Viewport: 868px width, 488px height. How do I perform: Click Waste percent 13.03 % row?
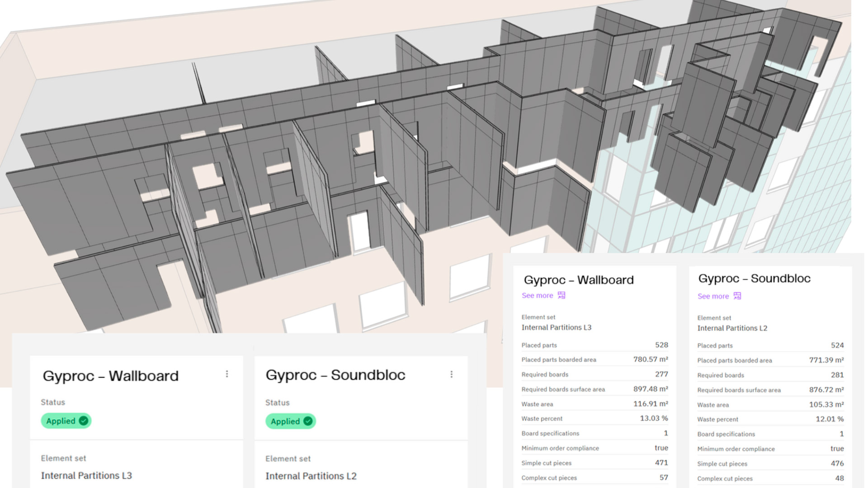(594, 418)
